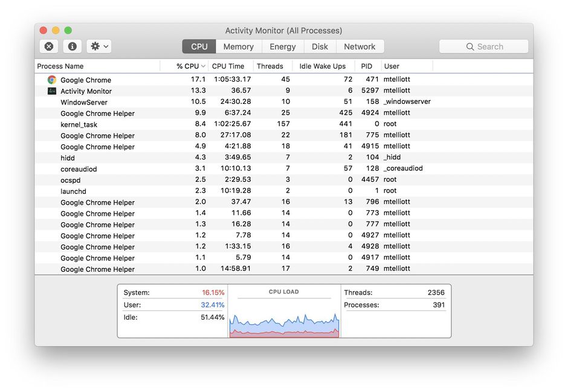Click the _windowserver user cell

(x=407, y=101)
